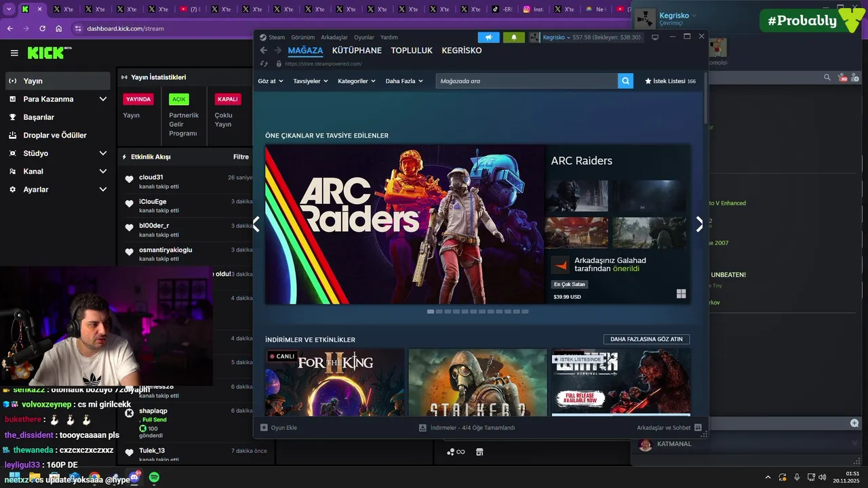The image size is (868, 488).
Task: Expand the Daha Fazla dropdown
Action: [x=404, y=81]
